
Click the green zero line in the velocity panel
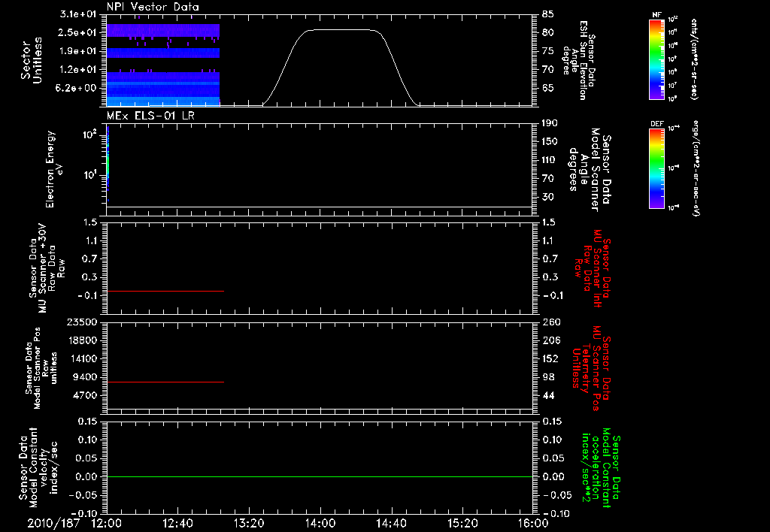tap(320, 476)
